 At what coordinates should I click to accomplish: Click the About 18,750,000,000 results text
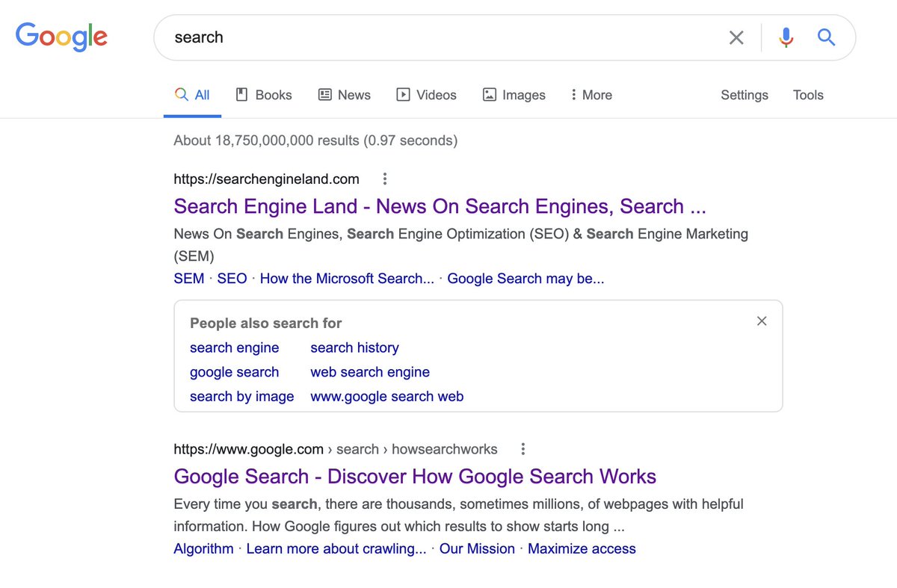tap(315, 140)
